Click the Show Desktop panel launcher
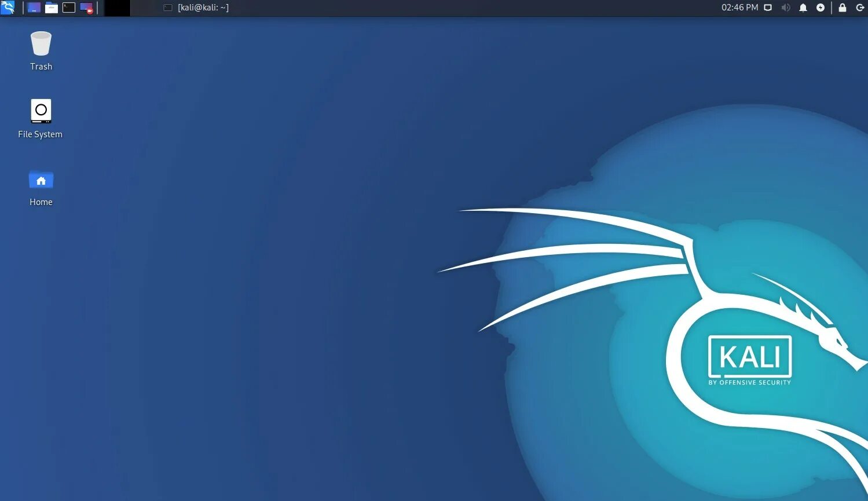This screenshot has height=501, width=868. tap(34, 8)
